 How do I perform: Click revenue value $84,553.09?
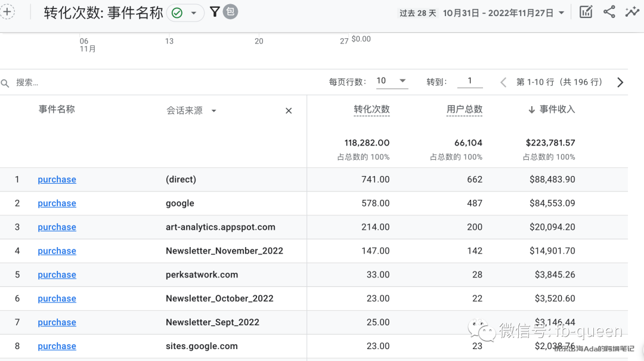point(552,203)
